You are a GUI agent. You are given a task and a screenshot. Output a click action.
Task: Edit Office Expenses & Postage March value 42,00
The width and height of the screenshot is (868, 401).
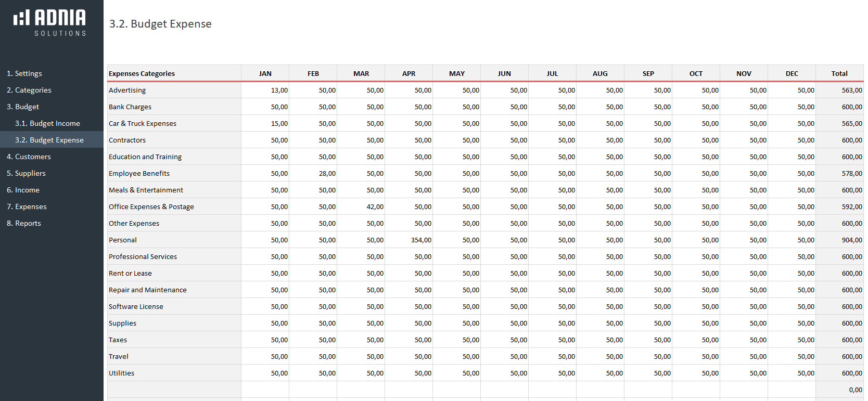pyautogui.click(x=361, y=206)
